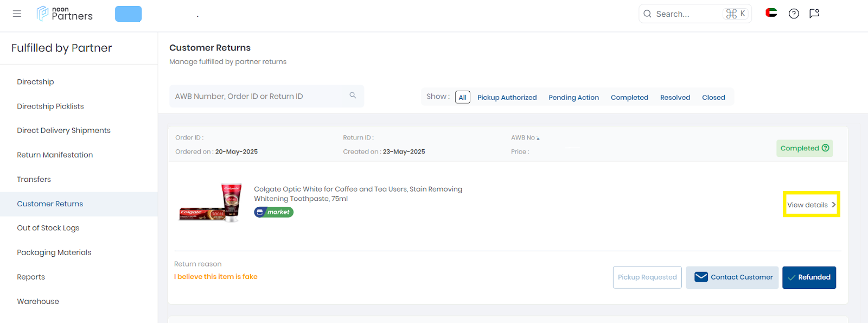Click the blue store selector pill
This screenshot has height=323, width=868.
128,14
